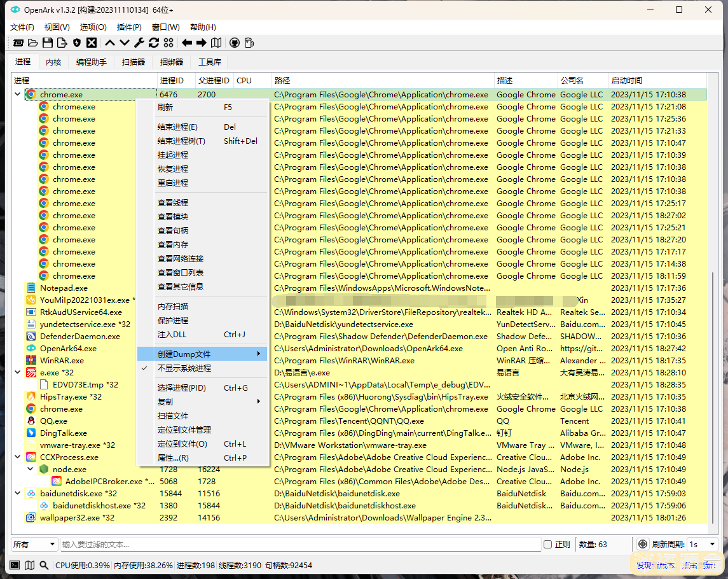This screenshot has height=579, width=728.
Task: Click the X box toolbar icon
Action: tap(92, 43)
